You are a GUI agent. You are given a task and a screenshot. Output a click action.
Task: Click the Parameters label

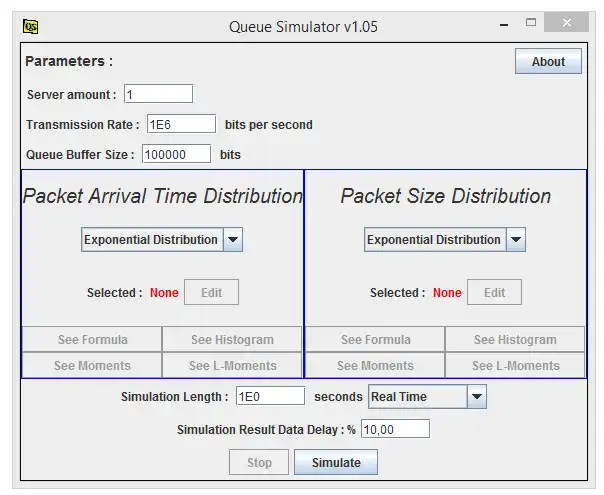click(x=69, y=61)
